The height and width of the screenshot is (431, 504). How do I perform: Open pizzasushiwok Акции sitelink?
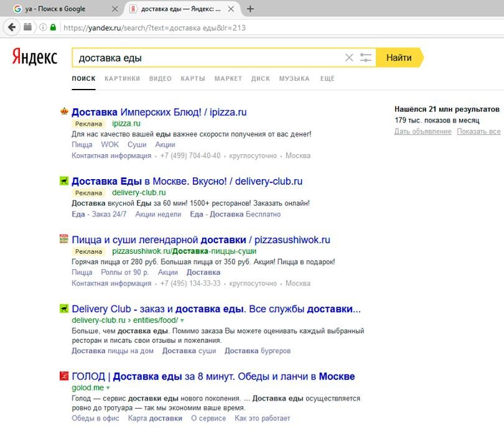tap(168, 272)
